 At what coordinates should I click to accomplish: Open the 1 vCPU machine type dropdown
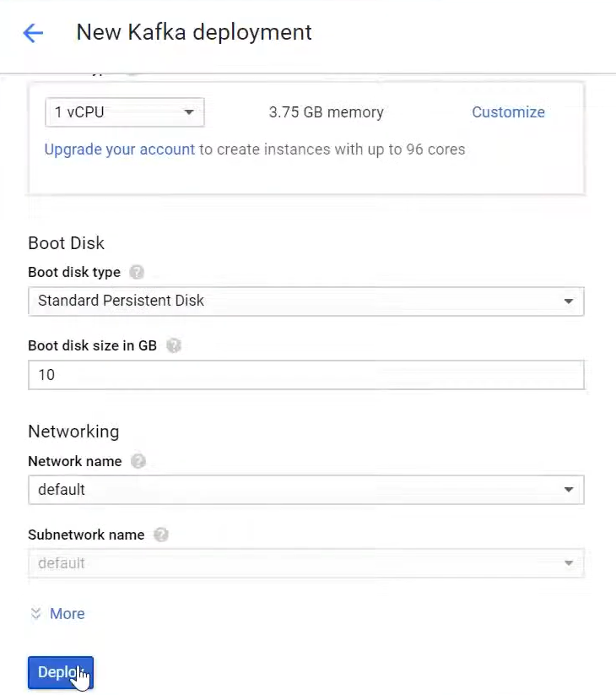(x=124, y=112)
